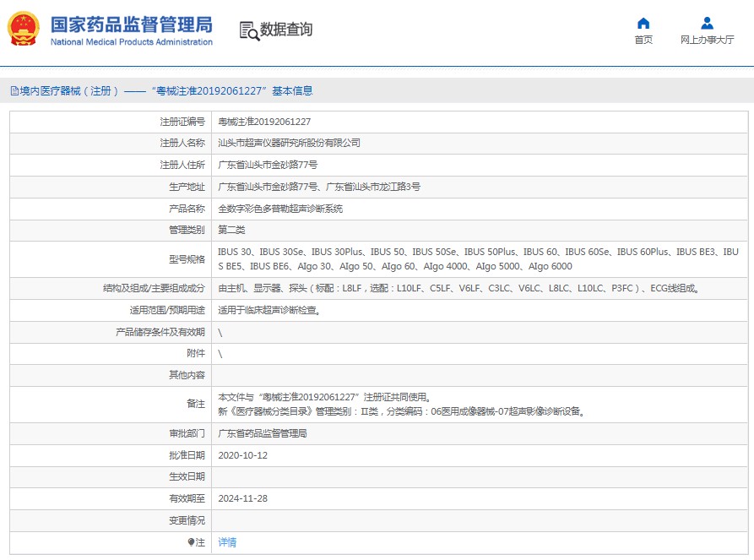Select structure text 由主机、显示器、探头
The width and height of the screenshot is (754, 560).
[458, 288]
